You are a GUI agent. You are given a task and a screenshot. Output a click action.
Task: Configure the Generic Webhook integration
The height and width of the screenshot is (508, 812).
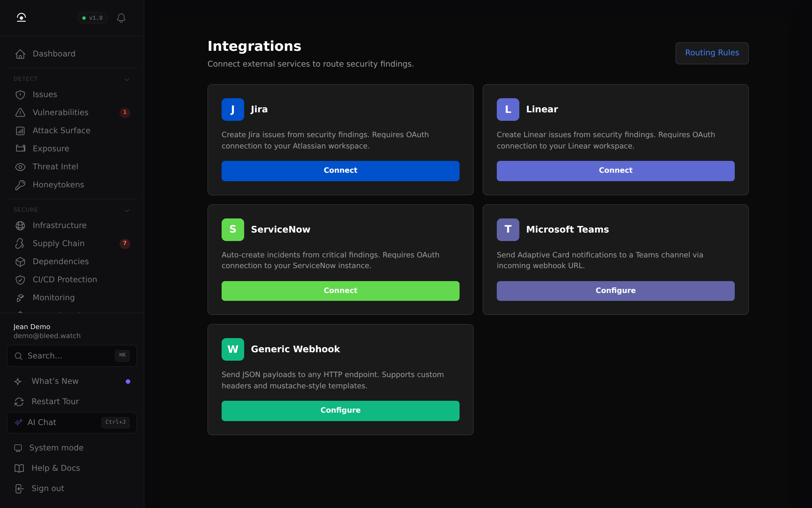(x=340, y=411)
